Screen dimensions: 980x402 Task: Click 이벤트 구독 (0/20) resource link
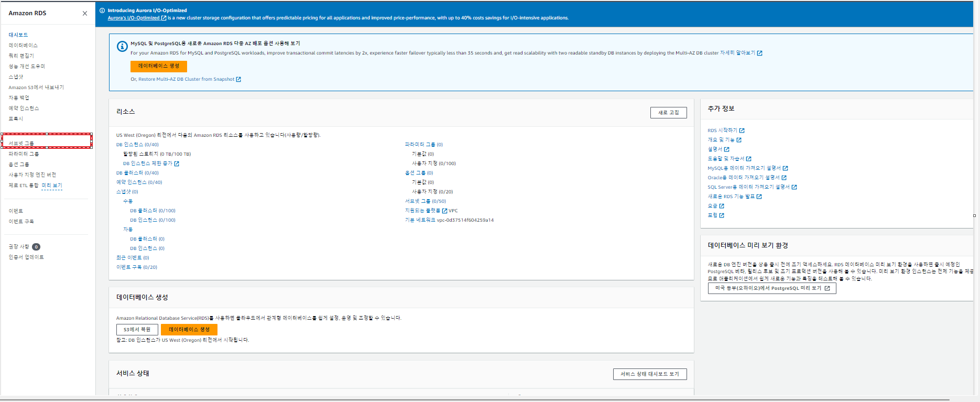(137, 267)
